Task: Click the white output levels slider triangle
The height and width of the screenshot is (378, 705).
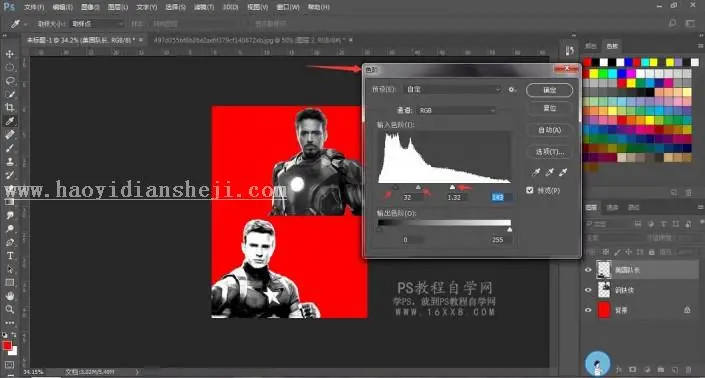Action: point(509,230)
